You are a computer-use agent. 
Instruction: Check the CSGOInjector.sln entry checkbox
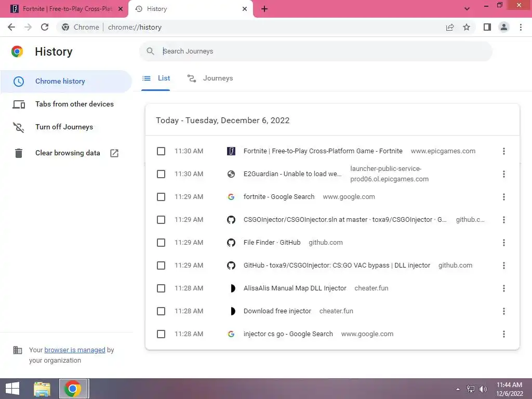tap(161, 220)
